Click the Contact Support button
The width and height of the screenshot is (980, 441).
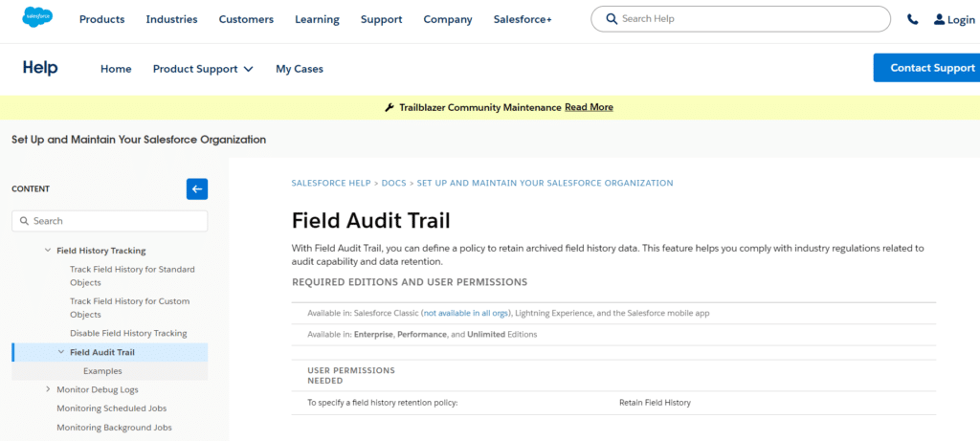[927, 68]
